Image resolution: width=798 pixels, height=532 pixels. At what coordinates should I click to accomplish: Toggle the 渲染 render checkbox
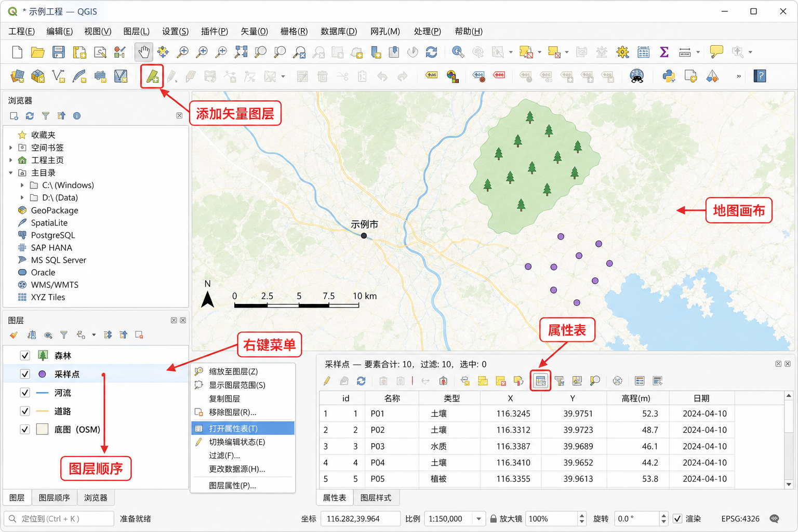(677, 518)
